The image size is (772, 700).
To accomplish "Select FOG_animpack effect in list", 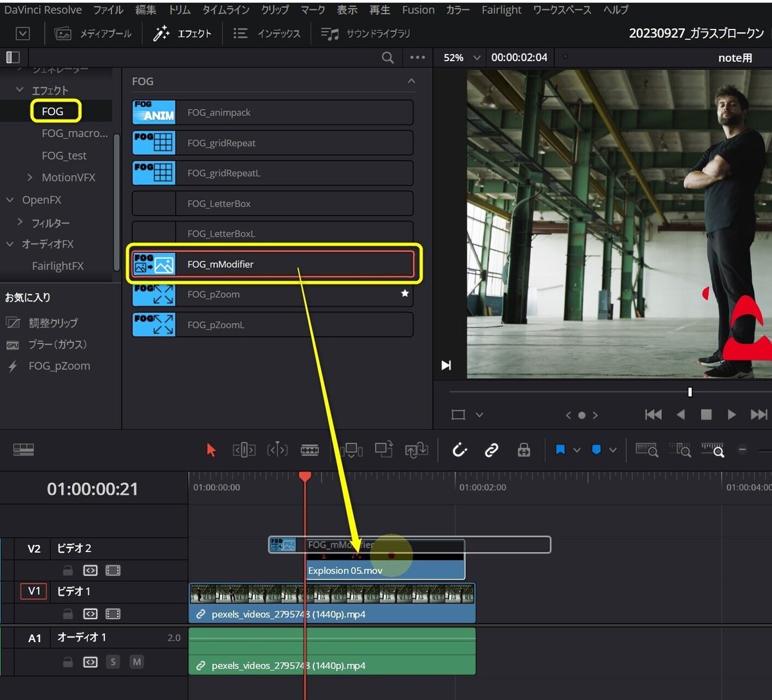I will click(x=272, y=113).
